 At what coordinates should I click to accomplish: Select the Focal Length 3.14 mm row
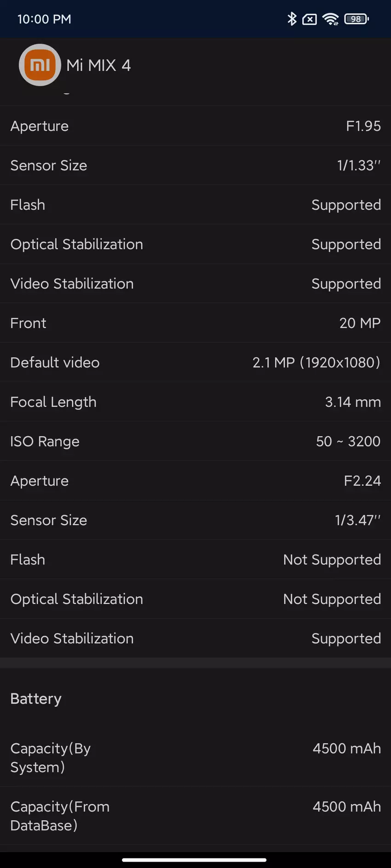click(x=195, y=402)
